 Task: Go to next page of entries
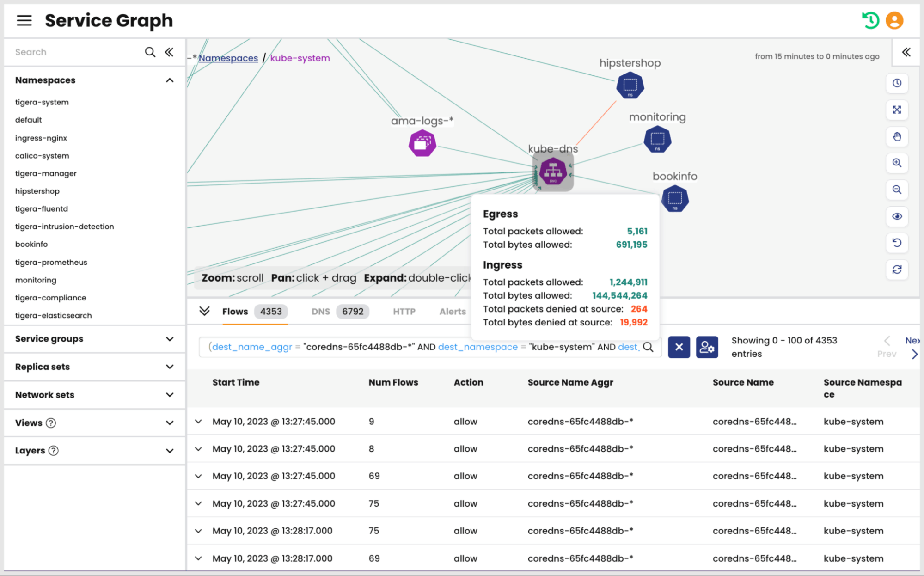(913, 347)
